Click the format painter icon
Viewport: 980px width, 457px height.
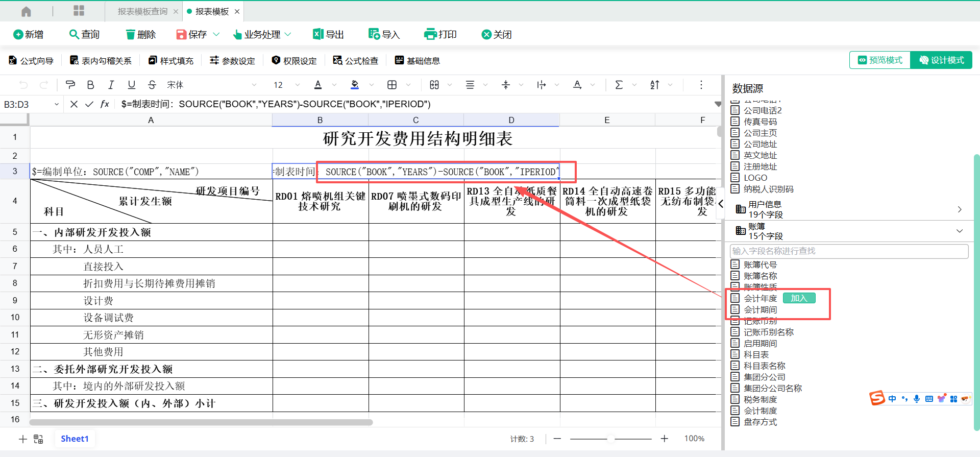tap(70, 85)
